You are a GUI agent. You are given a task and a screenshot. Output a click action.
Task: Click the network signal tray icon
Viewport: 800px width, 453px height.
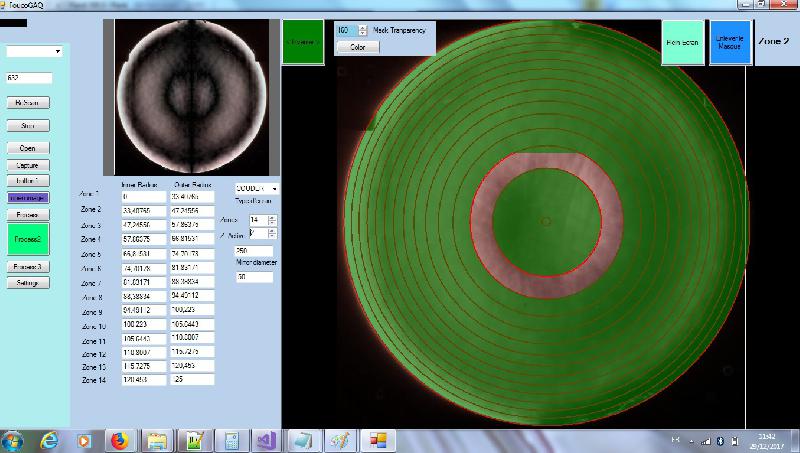pos(707,442)
